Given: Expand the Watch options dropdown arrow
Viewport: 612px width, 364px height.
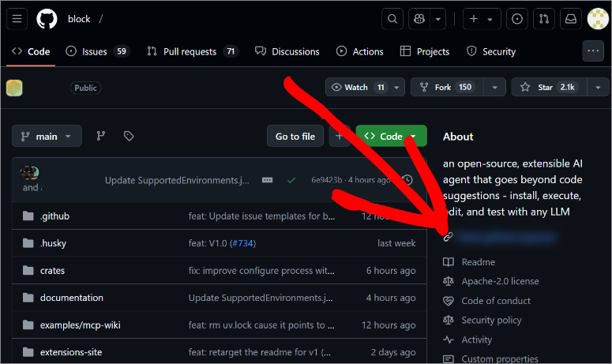Looking at the screenshot, I should click(x=396, y=87).
